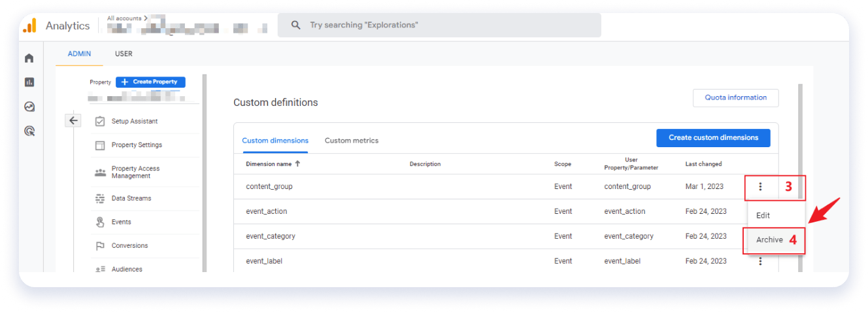Click the content_group parameter cell
The image size is (868, 312).
[627, 186]
